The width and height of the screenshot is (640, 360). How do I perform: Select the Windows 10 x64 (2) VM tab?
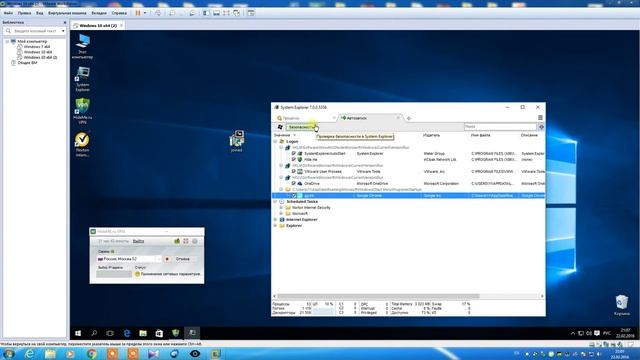pyautogui.click(x=98, y=25)
